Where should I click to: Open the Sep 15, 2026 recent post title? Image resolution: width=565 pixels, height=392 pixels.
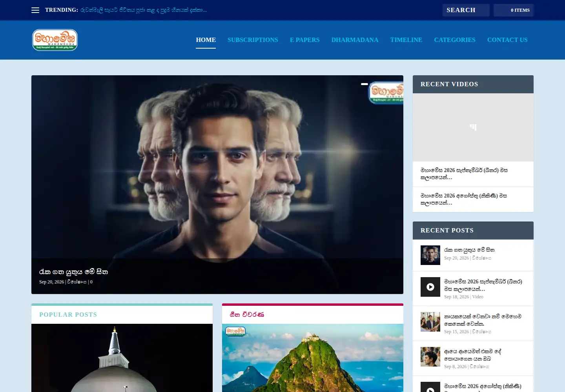coord(483,320)
